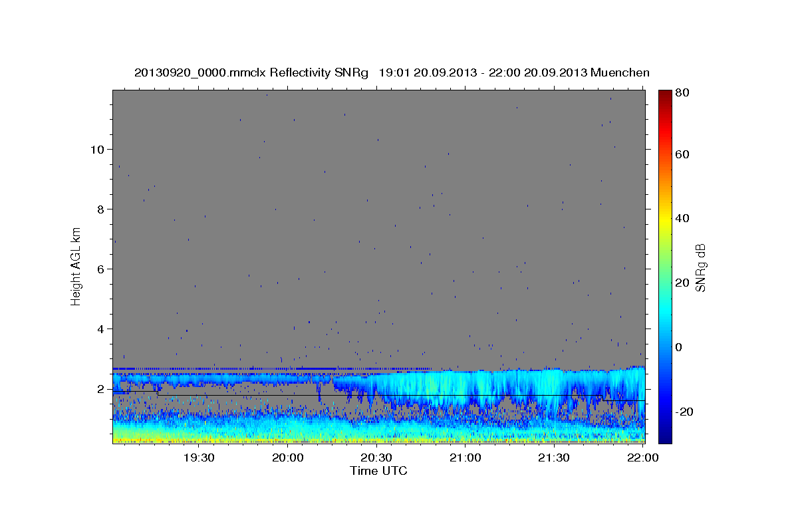Click the '21:00' time axis label
The image size is (798, 532).
[x=465, y=458]
